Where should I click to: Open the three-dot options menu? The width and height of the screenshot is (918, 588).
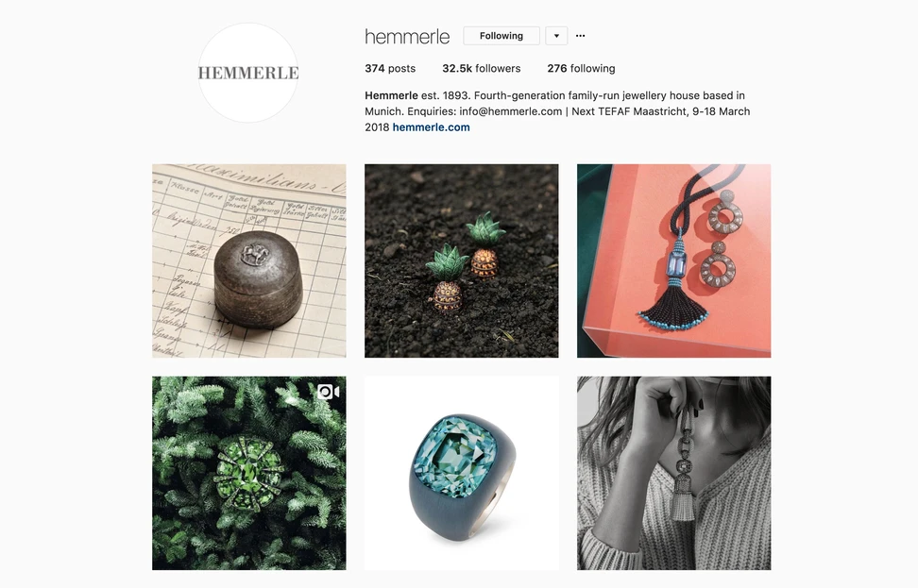(580, 36)
